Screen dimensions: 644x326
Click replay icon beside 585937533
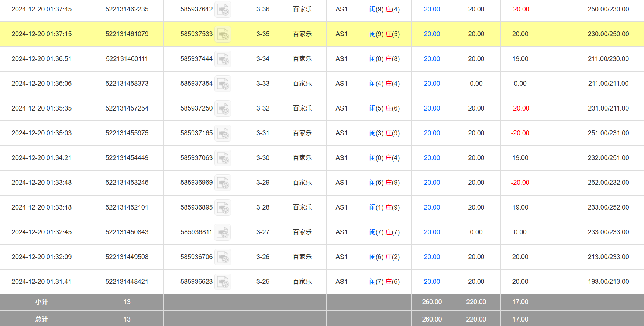223,34
